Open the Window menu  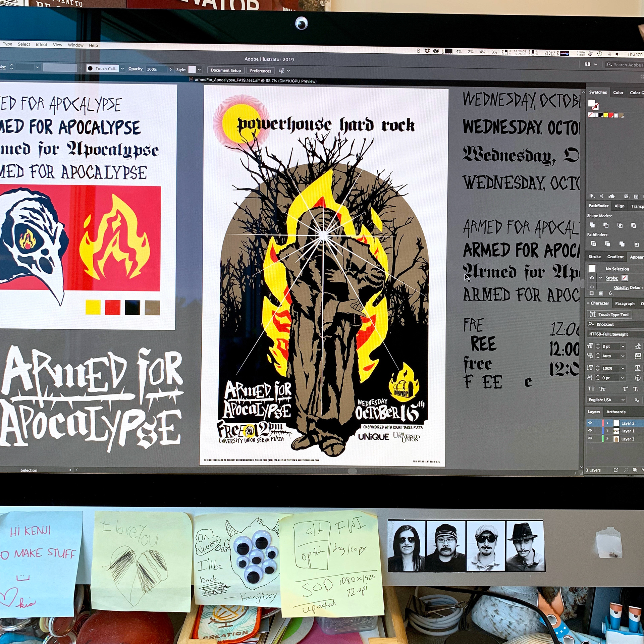pos(75,45)
